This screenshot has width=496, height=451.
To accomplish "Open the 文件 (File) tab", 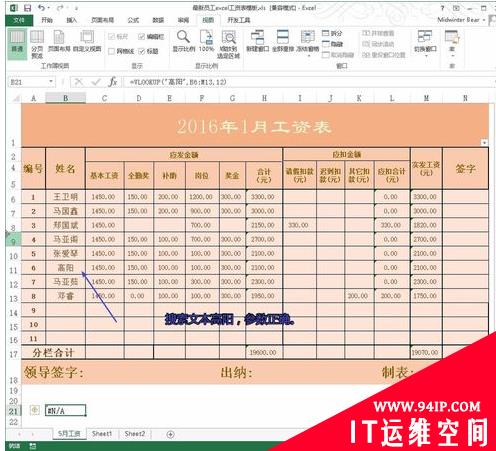I will click(x=19, y=20).
